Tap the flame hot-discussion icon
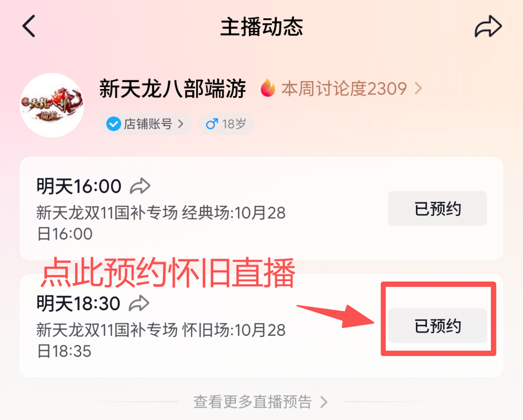The width and height of the screenshot is (523, 420). click(268, 88)
